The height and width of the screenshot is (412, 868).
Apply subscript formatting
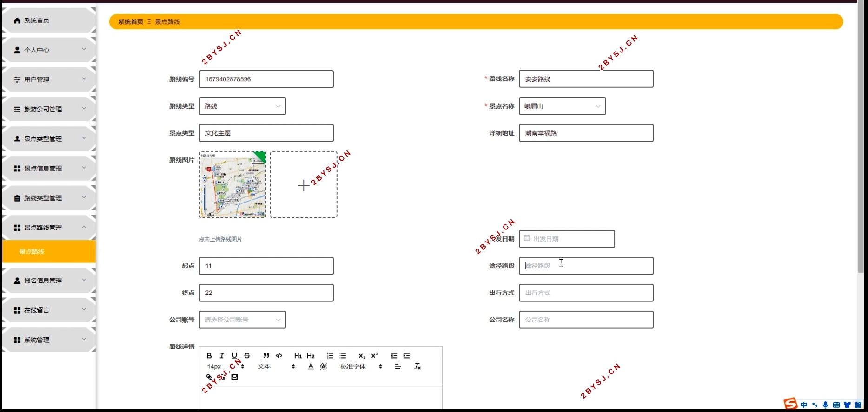(x=362, y=356)
